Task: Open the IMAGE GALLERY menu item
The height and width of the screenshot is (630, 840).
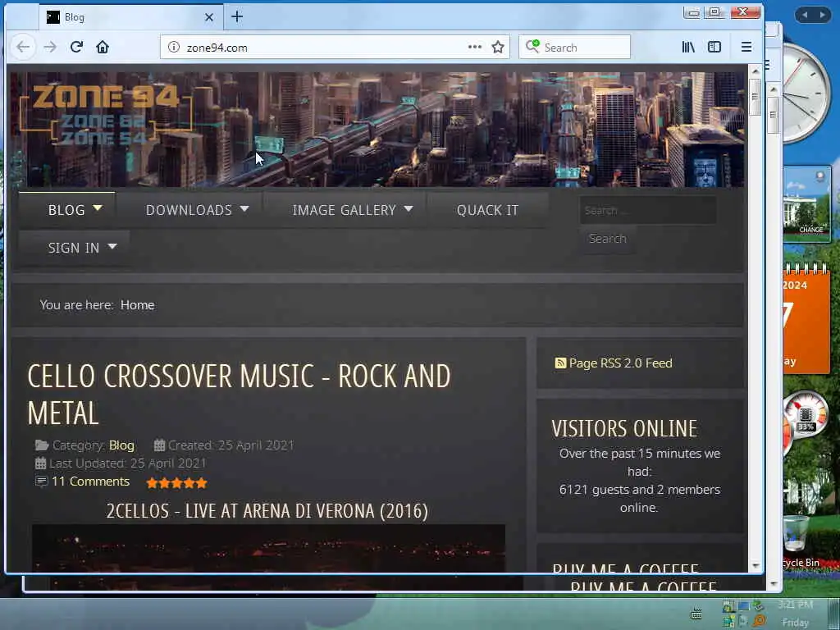Action: (344, 210)
